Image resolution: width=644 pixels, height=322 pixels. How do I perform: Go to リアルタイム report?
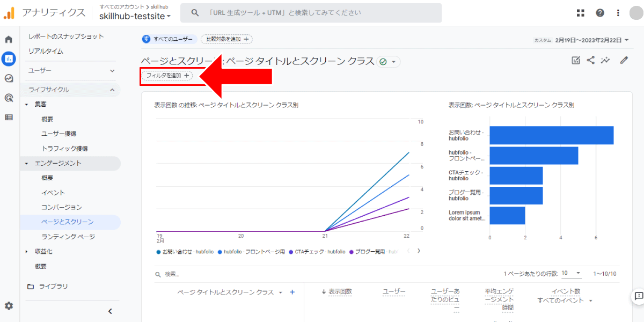(46, 51)
